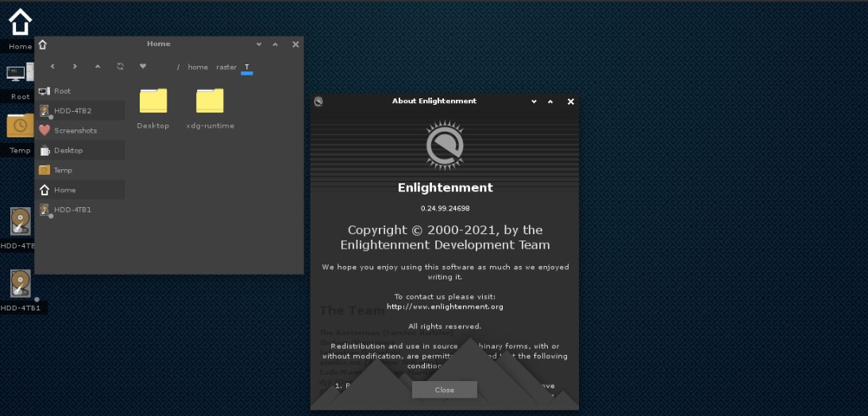This screenshot has width=868, height=416.
Task: Select HDD-4TB2 in the sidebar
Action: (x=81, y=110)
